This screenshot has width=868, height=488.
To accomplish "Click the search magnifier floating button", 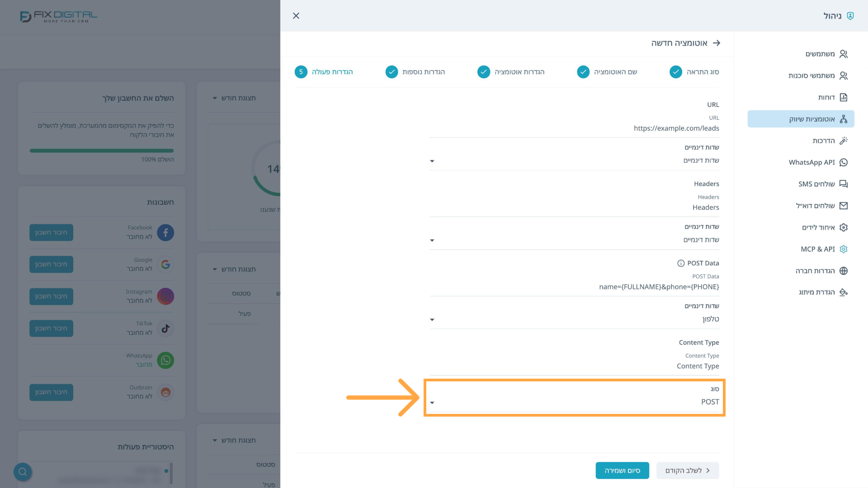I will pos(23,472).
